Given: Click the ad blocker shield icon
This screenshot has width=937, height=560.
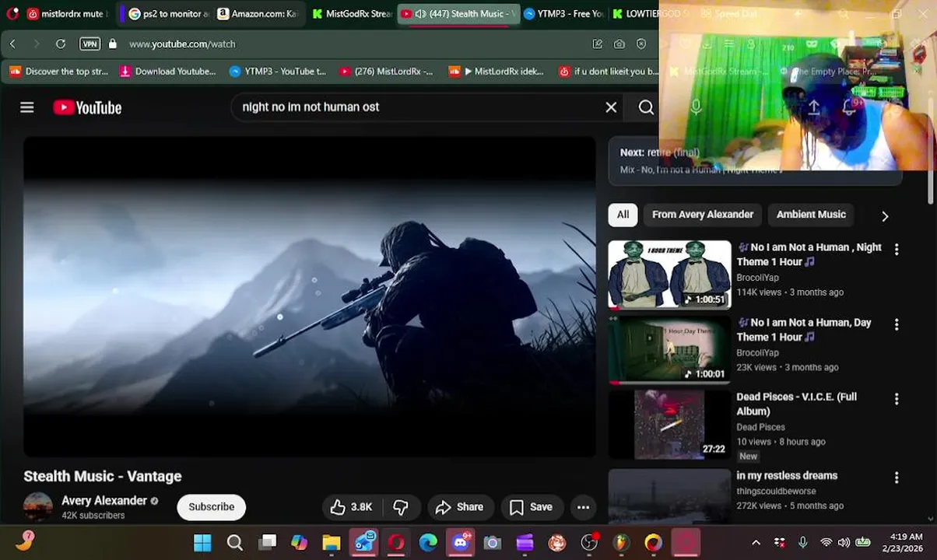Looking at the screenshot, I should [641, 44].
